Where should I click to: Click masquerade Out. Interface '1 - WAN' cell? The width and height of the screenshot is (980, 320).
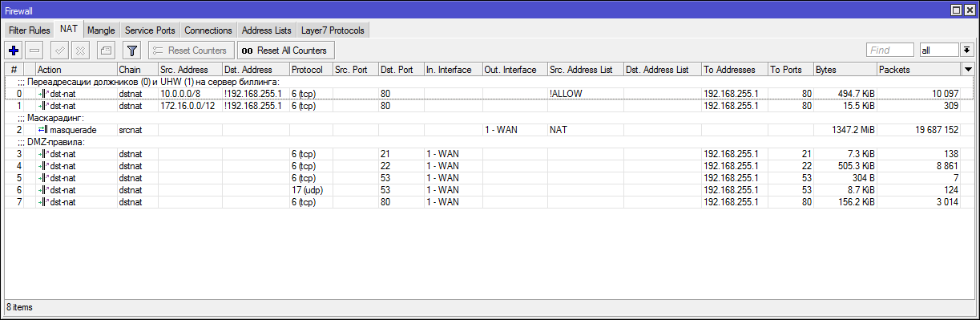point(514,129)
